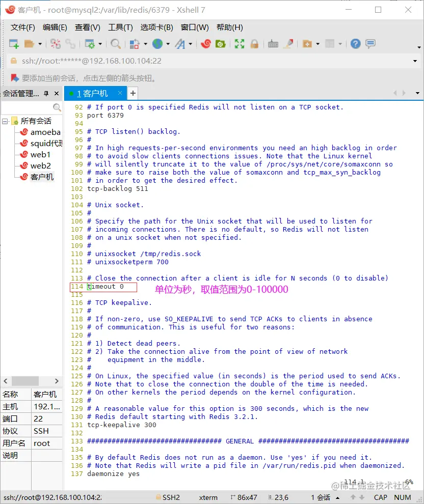Open session Properties gear icon
The width and height of the screenshot is (424, 504).
tap(90, 44)
